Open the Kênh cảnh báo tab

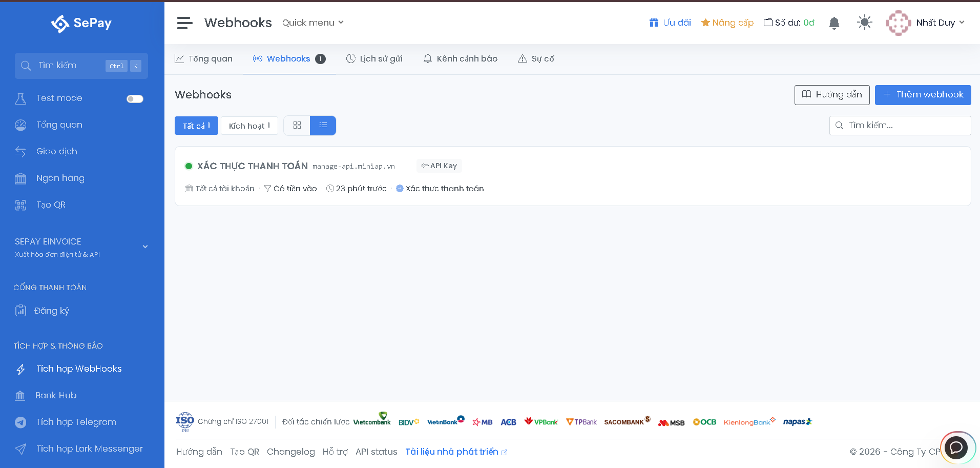pyautogui.click(x=461, y=59)
